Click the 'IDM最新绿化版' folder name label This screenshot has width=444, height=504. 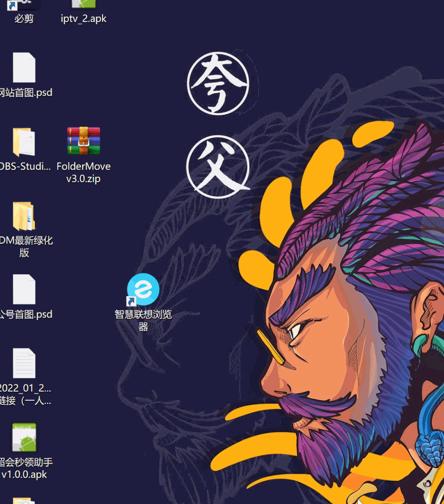click(26, 246)
